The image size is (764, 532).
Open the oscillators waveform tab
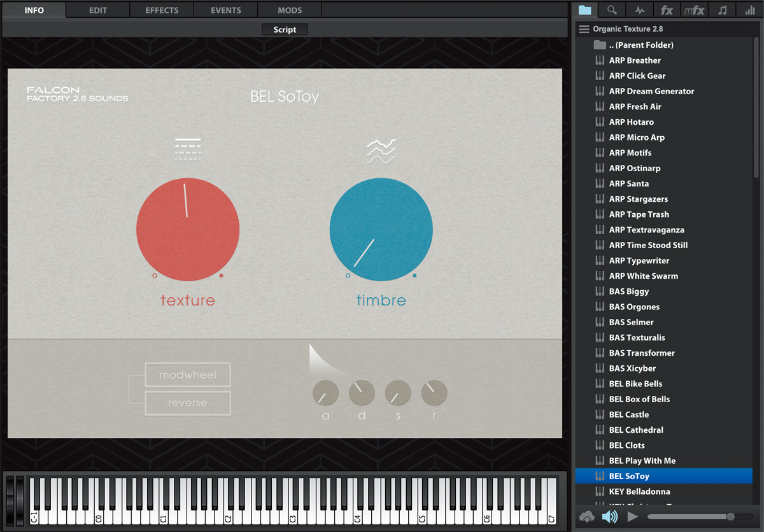tap(639, 10)
